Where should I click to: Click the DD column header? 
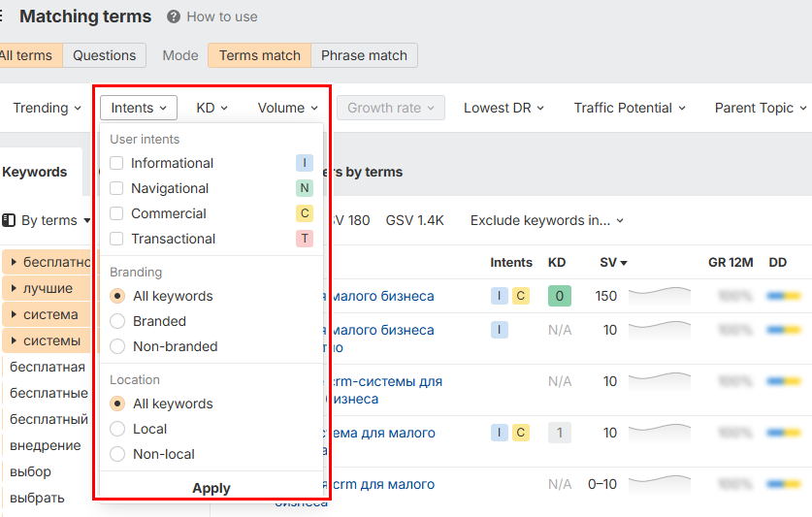pos(778,263)
